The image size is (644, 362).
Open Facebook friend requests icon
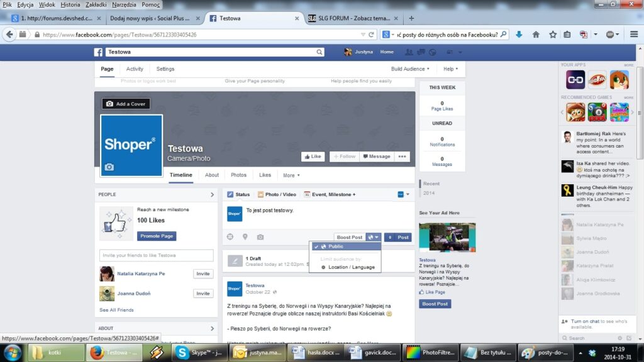(x=410, y=52)
